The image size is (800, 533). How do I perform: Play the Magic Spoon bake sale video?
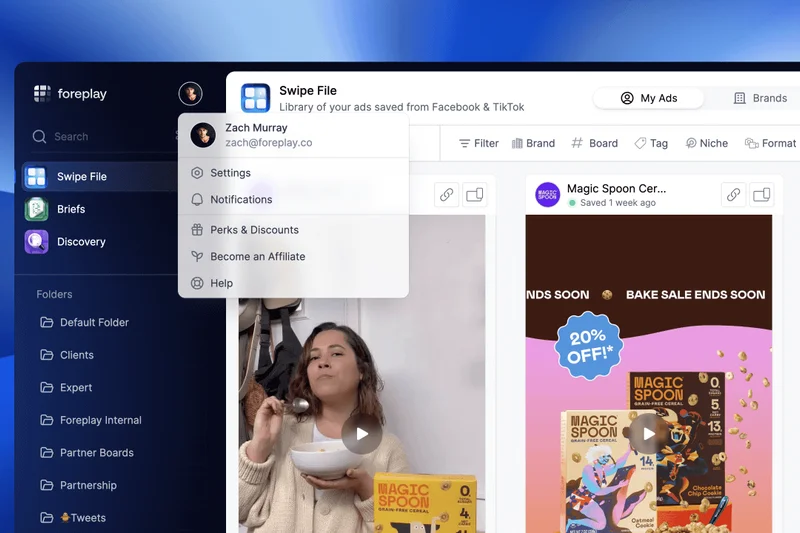coord(648,433)
